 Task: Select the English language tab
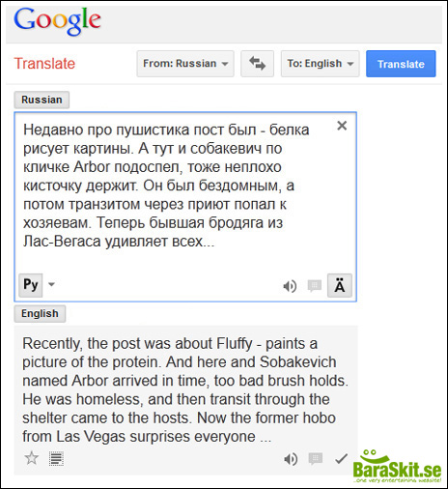coord(40,313)
